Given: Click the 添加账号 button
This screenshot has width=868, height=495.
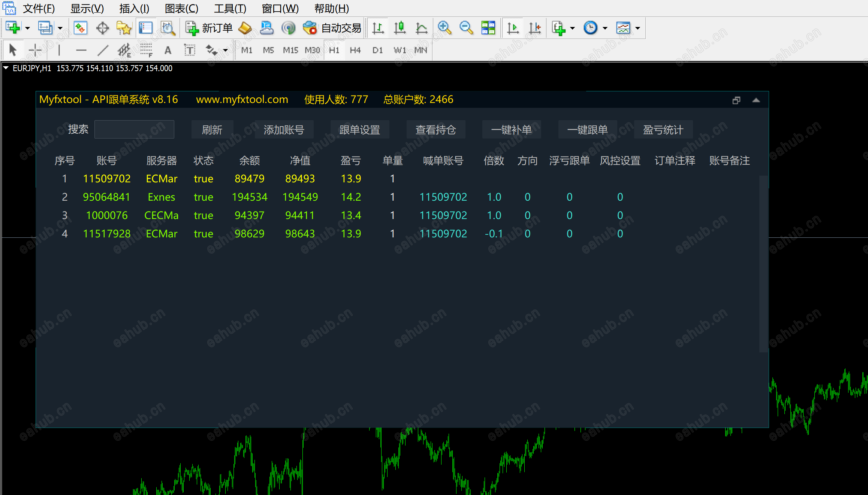Looking at the screenshot, I should coord(284,130).
